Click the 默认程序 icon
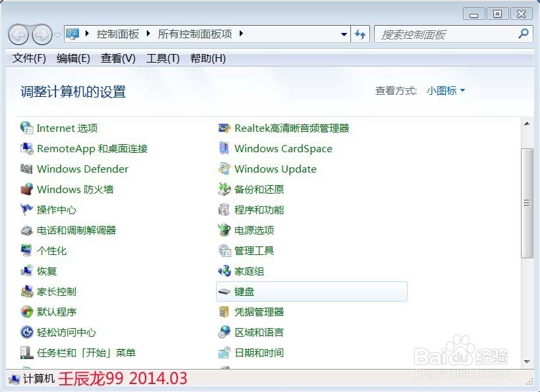The height and width of the screenshot is (392, 540). (26, 312)
